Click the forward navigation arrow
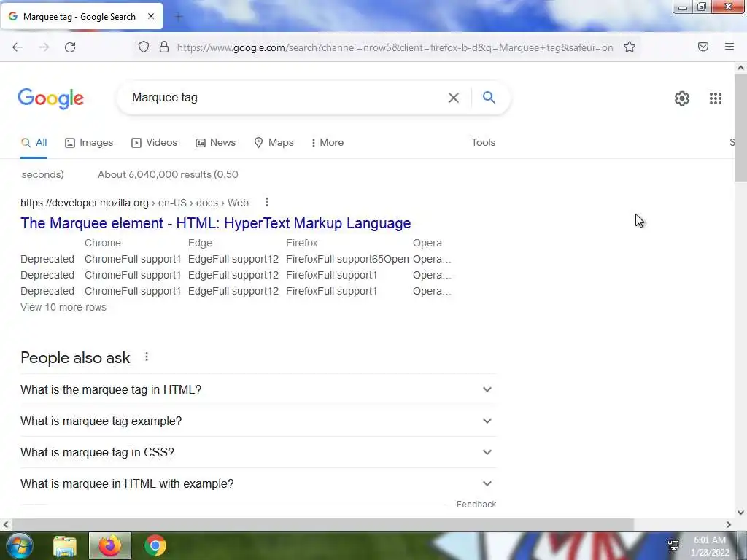This screenshot has width=747, height=560. pos(44,47)
